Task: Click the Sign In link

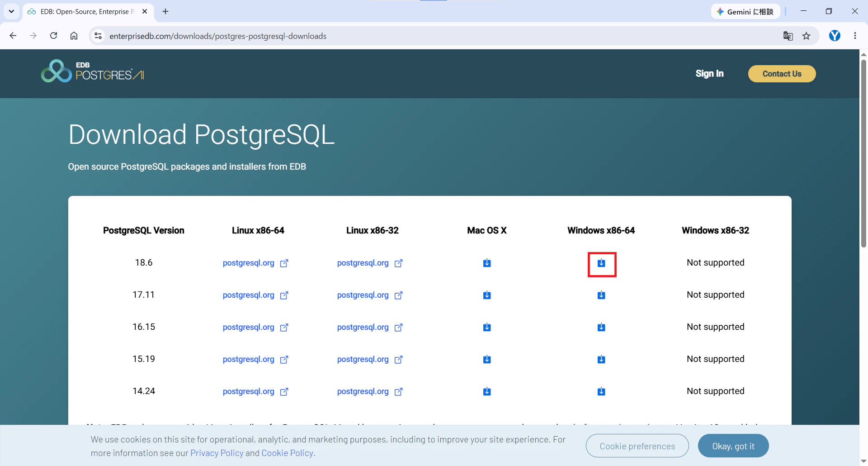Action: [709, 74]
